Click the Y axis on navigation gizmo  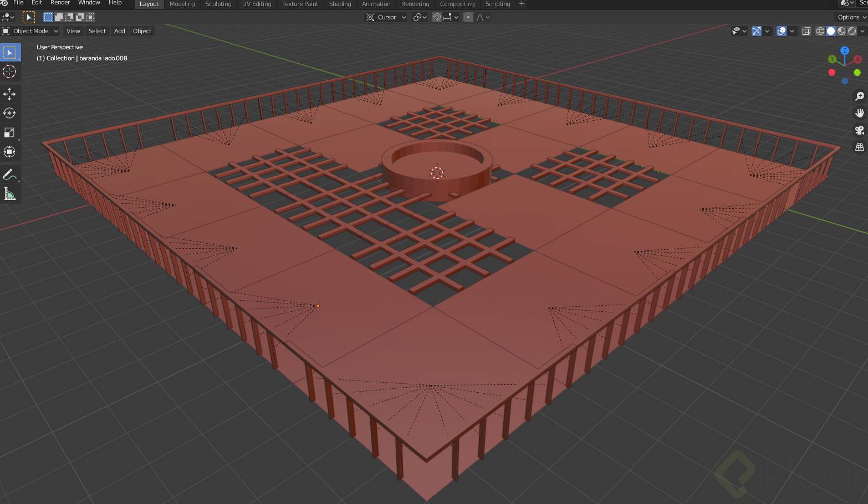point(832,59)
